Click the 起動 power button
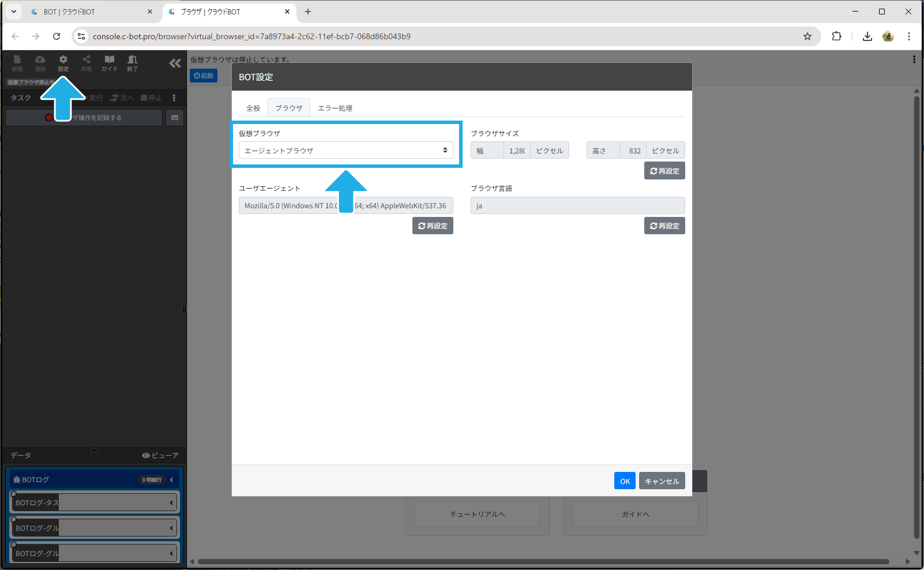 (204, 76)
